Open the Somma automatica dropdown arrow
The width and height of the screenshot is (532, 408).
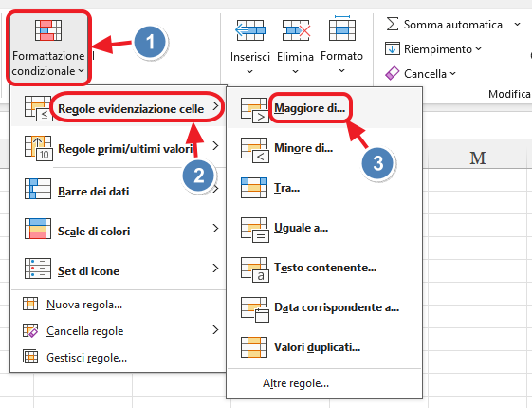tap(517, 24)
